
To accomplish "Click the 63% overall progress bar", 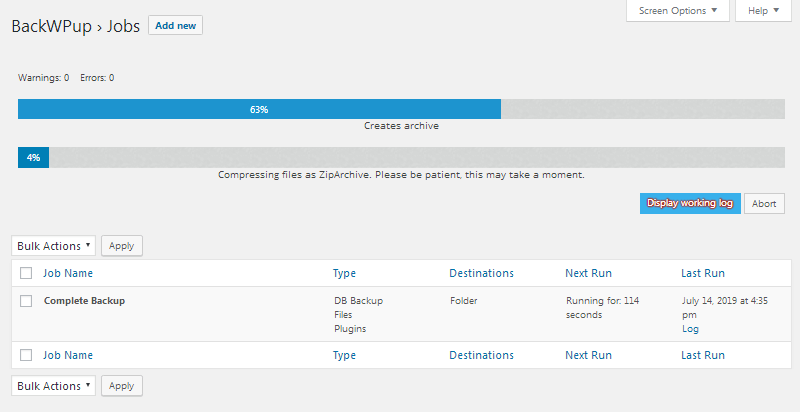I will (x=401, y=109).
